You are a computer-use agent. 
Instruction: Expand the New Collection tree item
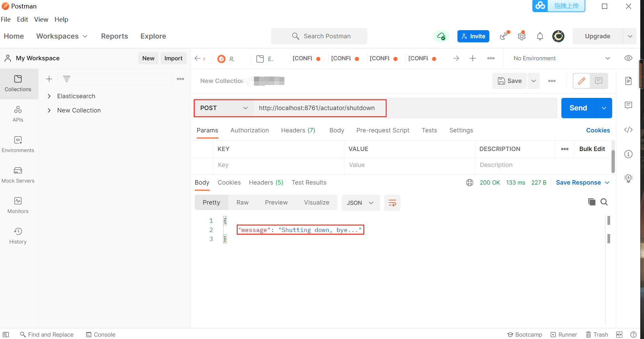pyautogui.click(x=49, y=110)
